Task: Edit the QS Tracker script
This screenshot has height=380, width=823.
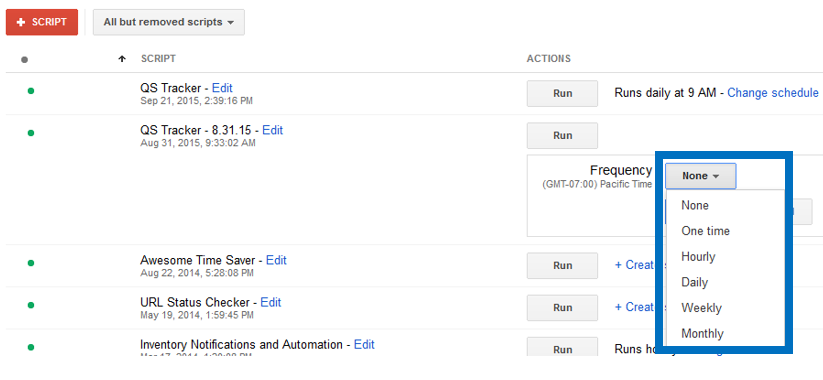Action: tap(222, 88)
